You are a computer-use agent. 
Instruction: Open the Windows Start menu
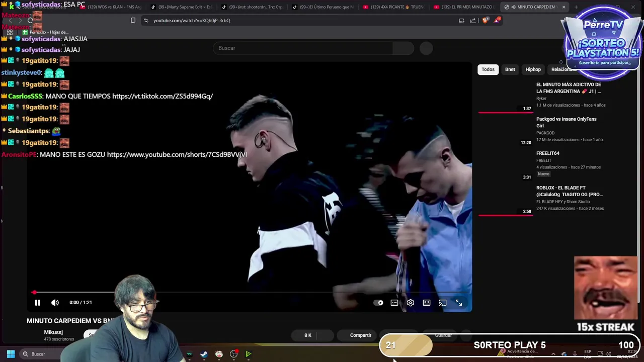[11, 354]
